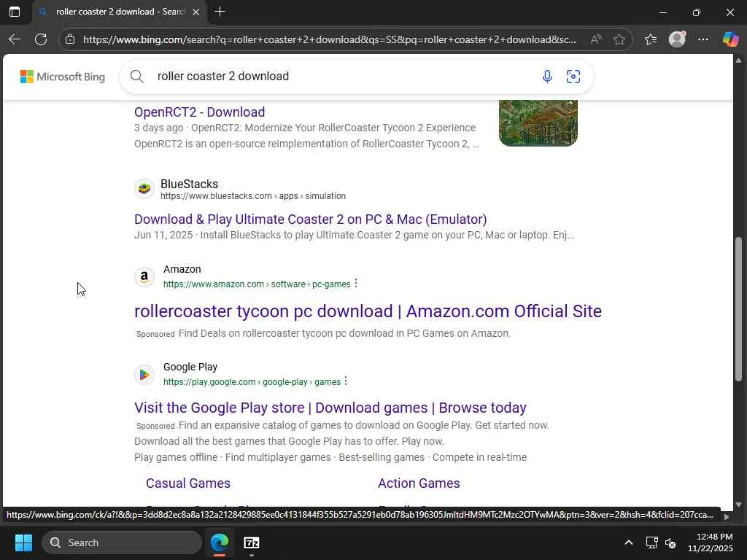Open Edge Settings and more menu
The image size is (747, 560).
(x=703, y=39)
